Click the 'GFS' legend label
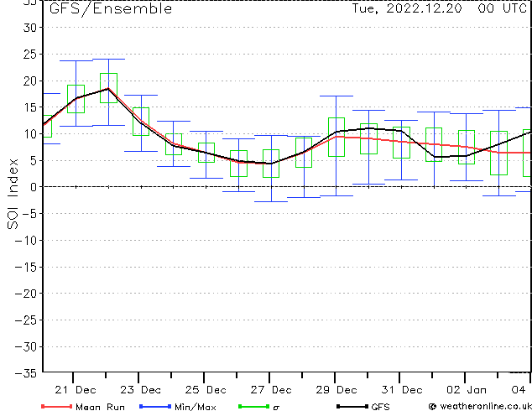The image size is (532, 411). (380, 407)
